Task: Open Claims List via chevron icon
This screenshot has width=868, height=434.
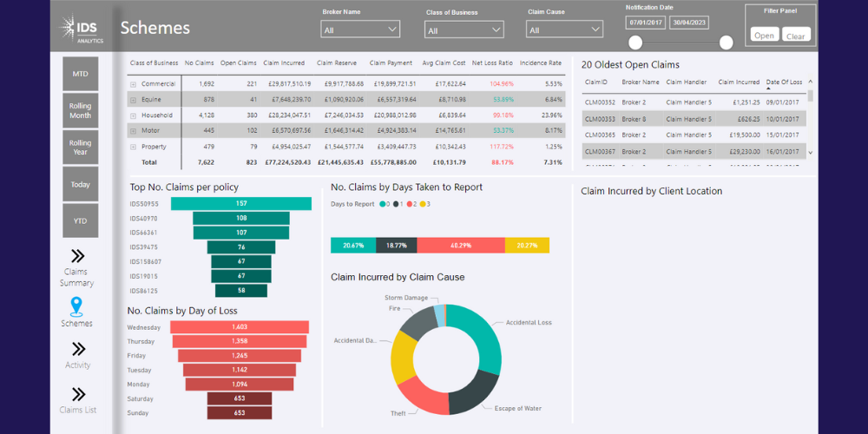Action: (x=78, y=394)
